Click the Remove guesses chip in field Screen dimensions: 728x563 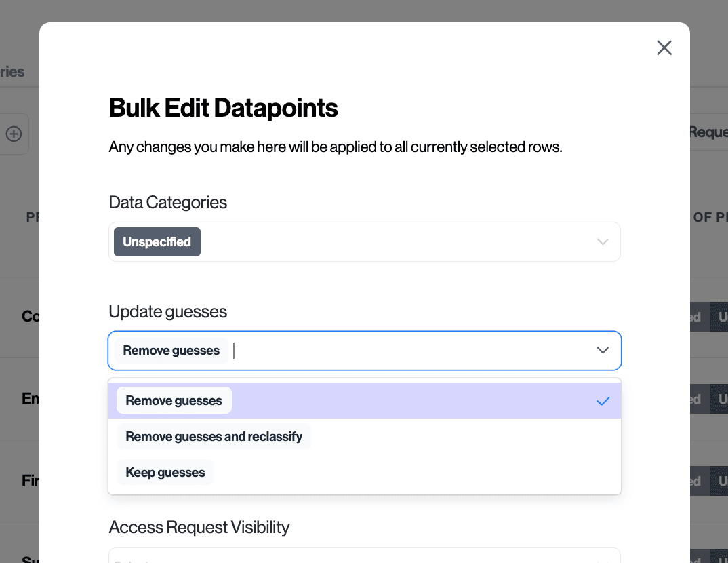171,351
